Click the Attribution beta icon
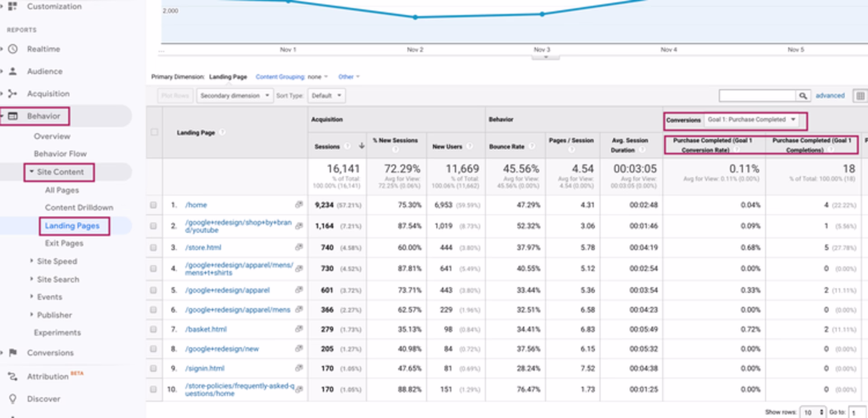Image resolution: width=868 pixels, height=418 pixels. coord(13,376)
